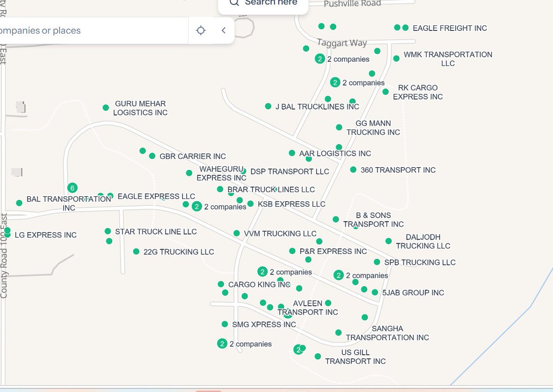Open the Search here bar

pyautogui.click(x=263, y=3)
